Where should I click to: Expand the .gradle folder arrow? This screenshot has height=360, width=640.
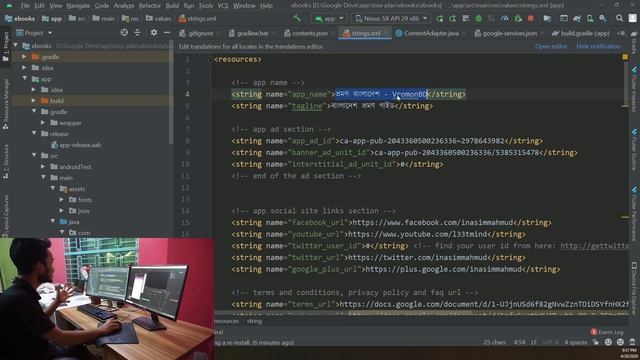click(x=24, y=57)
